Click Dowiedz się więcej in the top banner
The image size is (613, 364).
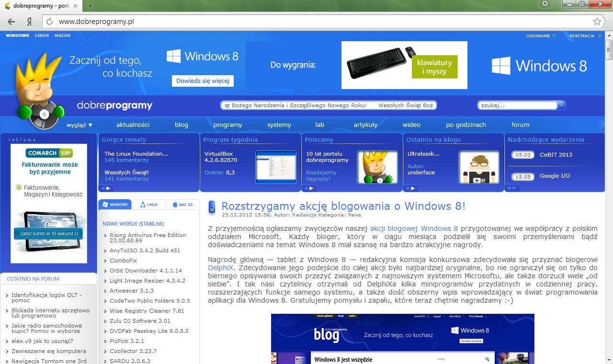(203, 81)
